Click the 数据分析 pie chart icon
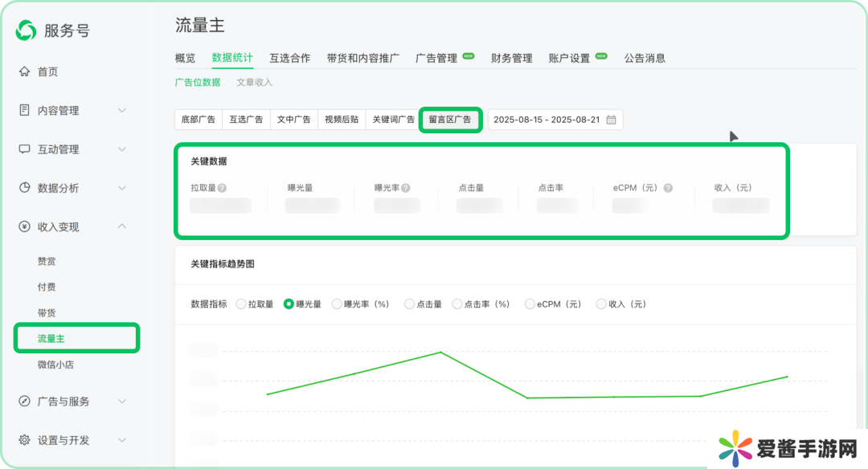Viewport: 868px width, 469px height. point(24,188)
